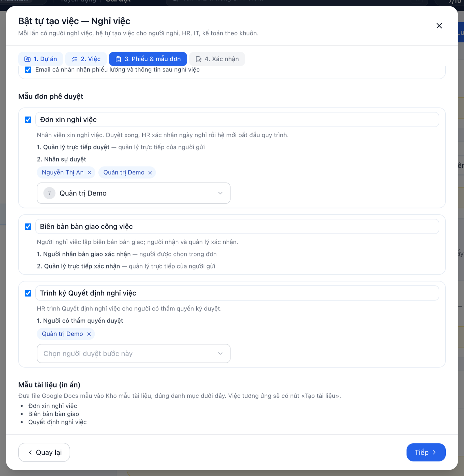This screenshot has width=464, height=476.
Task: Click 1. Quản lý trực tiếp duyệt step
Action: tap(73, 147)
